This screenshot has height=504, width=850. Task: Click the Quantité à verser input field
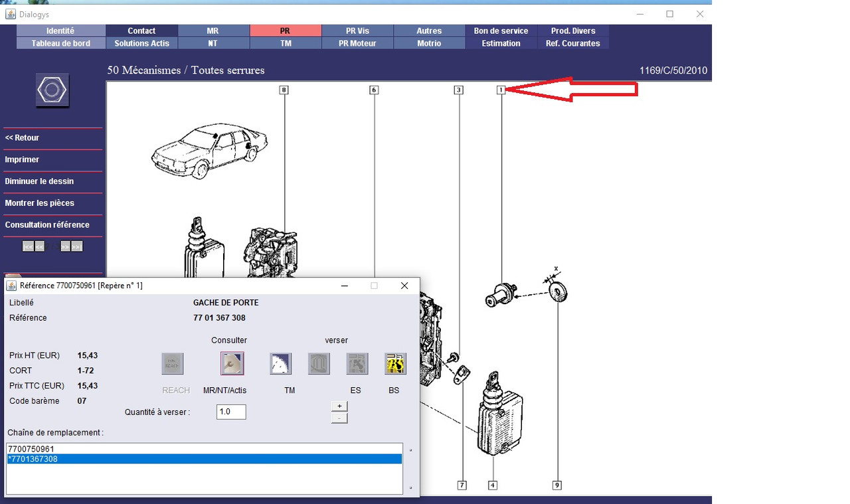[x=231, y=412]
